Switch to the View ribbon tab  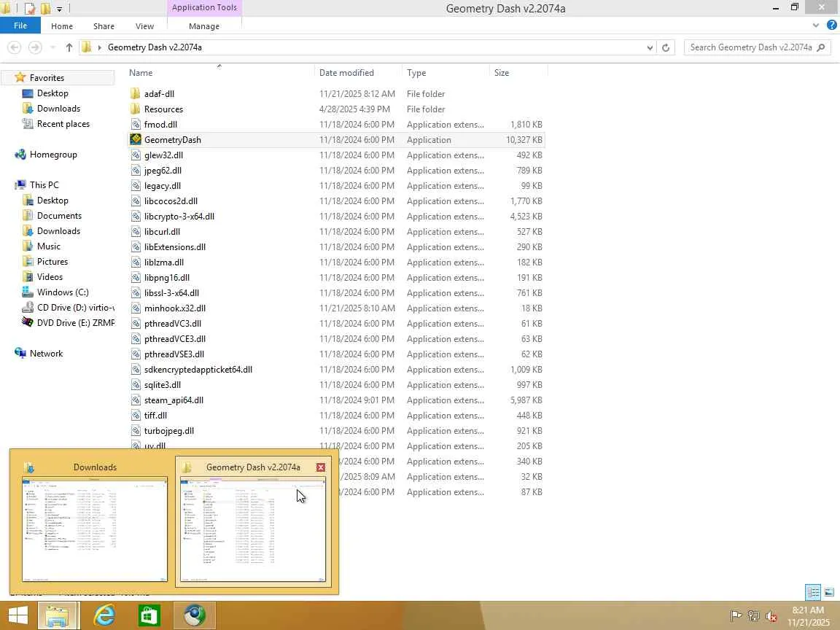[144, 26]
